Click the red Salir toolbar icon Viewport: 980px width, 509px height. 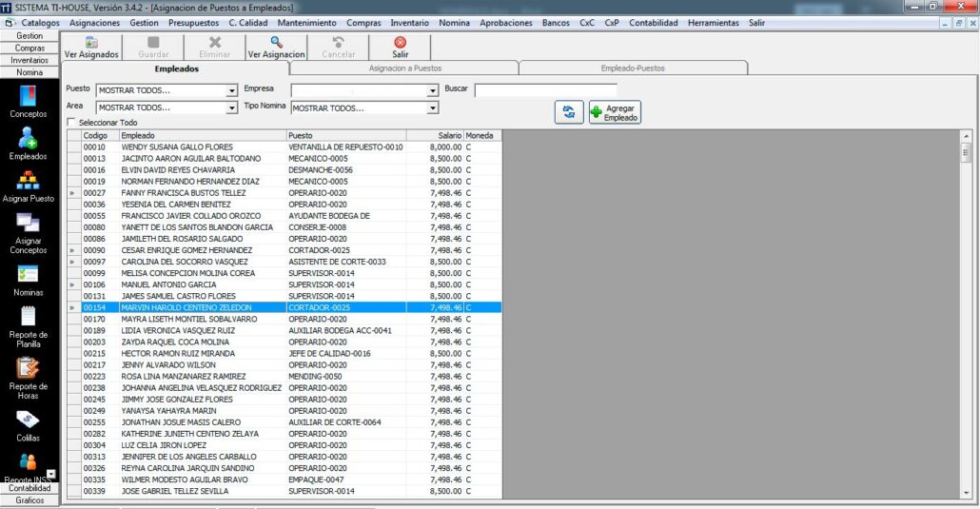point(400,43)
